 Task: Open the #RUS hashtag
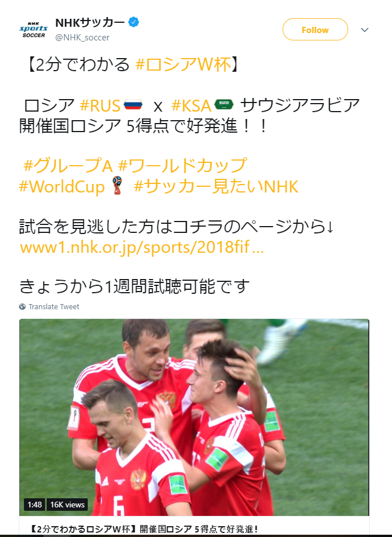point(100,105)
